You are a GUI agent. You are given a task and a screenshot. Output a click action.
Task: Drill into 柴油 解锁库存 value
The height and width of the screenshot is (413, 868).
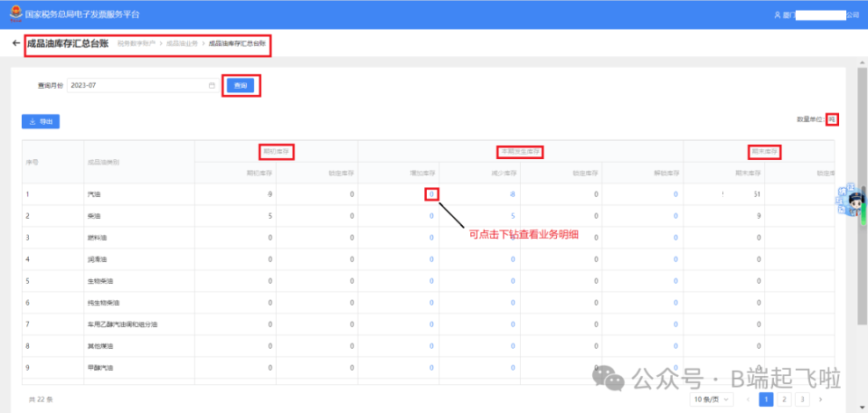pos(675,216)
